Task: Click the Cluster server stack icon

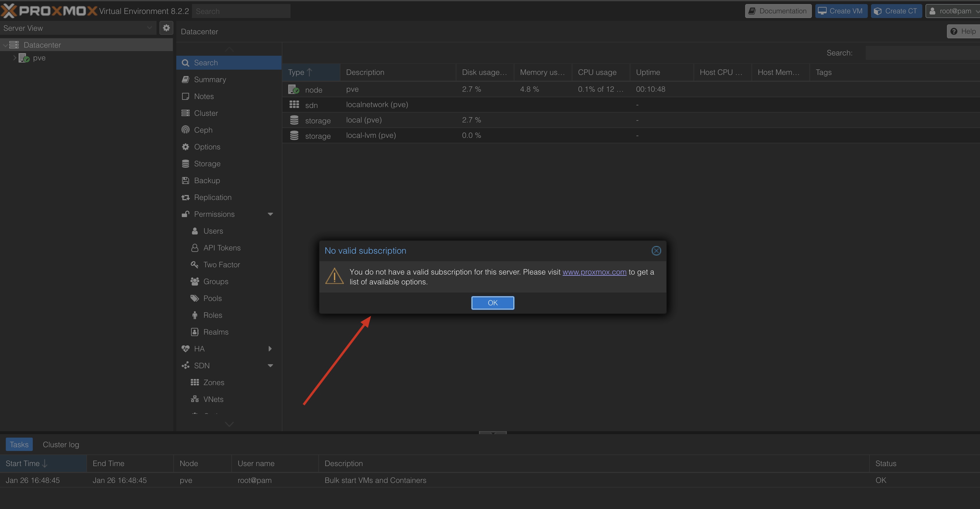Action: (185, 113)
